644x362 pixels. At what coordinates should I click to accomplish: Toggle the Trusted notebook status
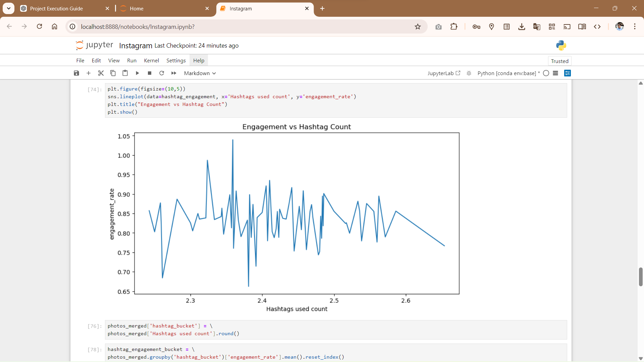pos(559,61)
